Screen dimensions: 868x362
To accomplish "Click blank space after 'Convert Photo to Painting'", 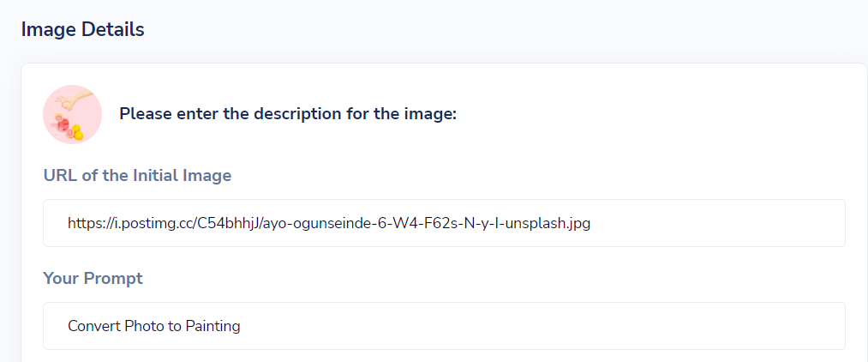I will point(542,326).
